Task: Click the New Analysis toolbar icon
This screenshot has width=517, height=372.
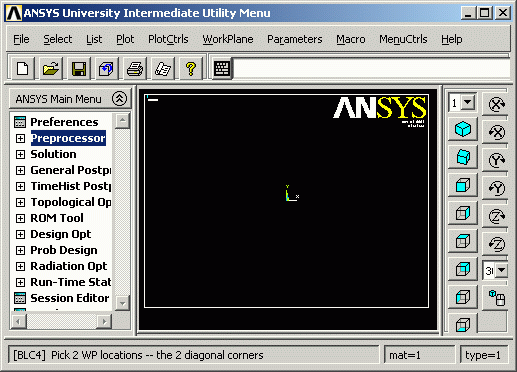Action: 23,69
